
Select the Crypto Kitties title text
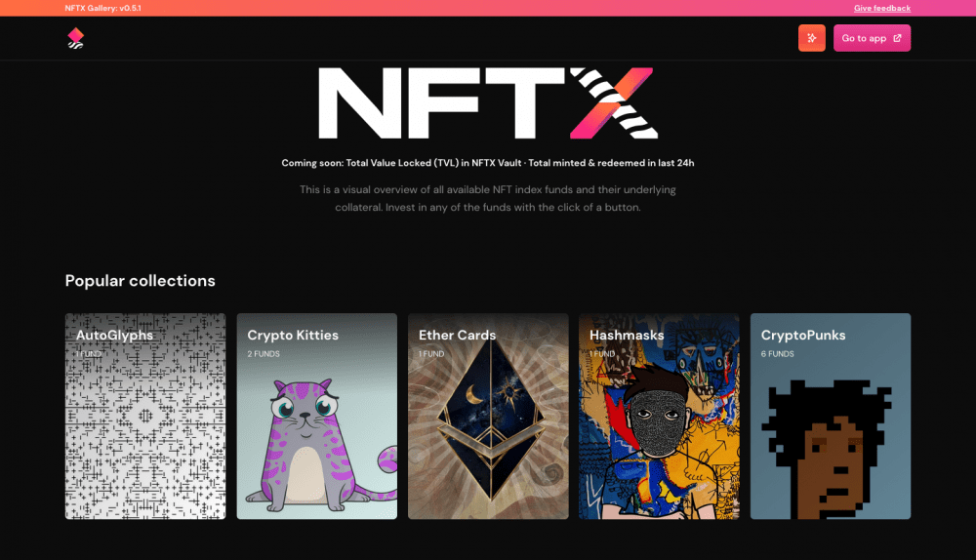pos(293,335)
